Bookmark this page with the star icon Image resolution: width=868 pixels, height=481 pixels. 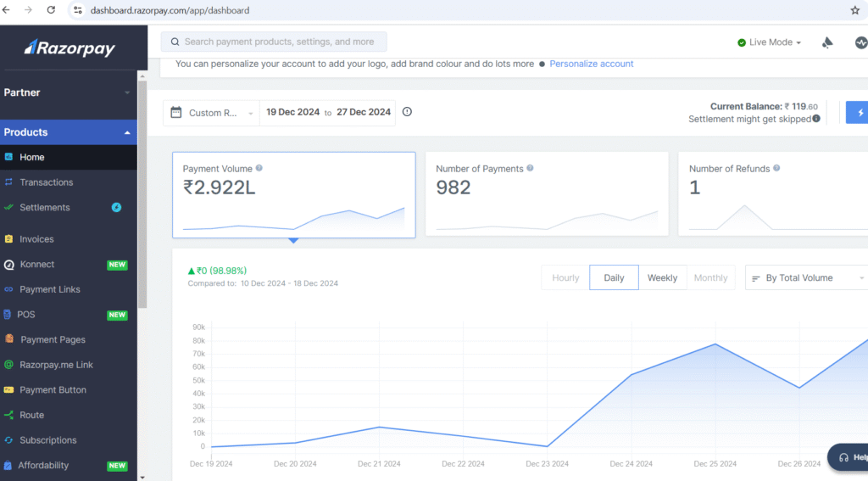click(x=854, y=10)
